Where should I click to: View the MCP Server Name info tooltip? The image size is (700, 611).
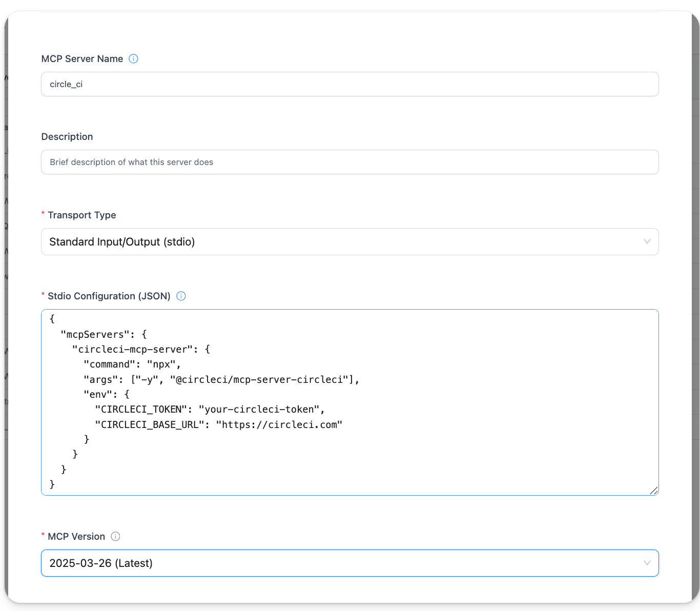[x=133, y=58]
